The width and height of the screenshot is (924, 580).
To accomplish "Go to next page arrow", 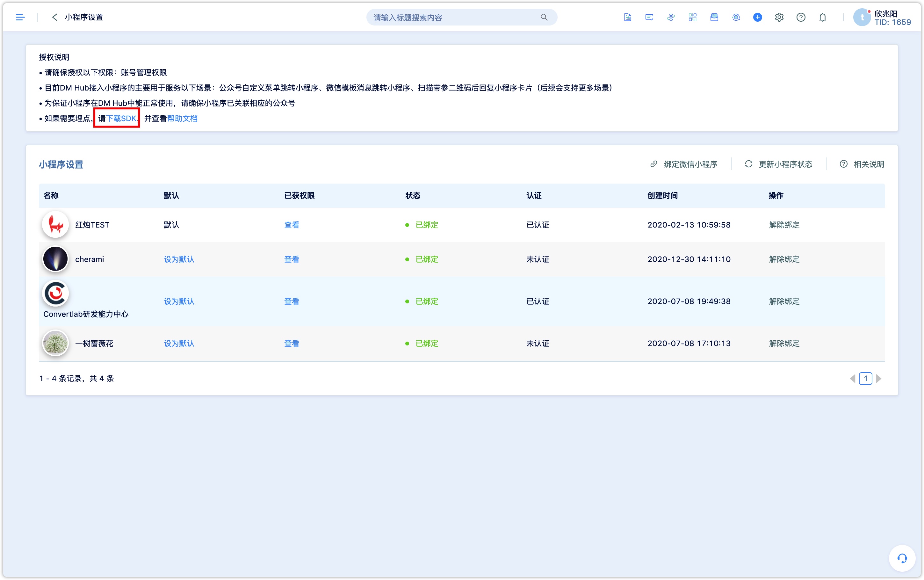I will coord(879,379).
